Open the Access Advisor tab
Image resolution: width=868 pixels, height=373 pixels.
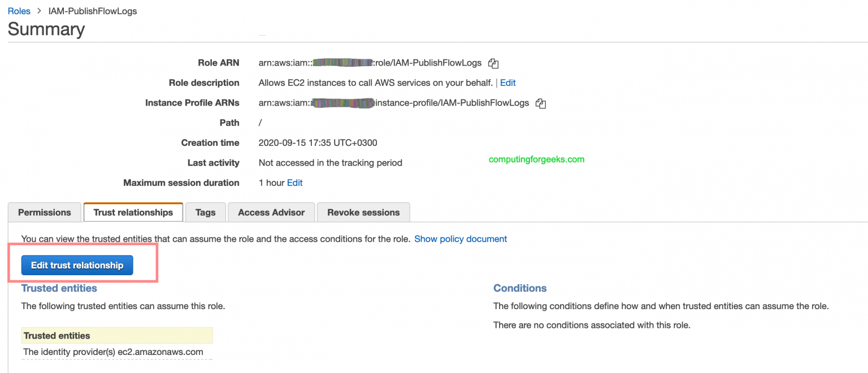click(x=271, y=212)
